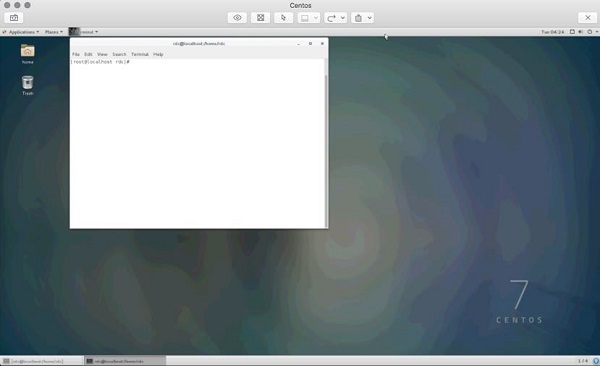The height and width of the screenshot is (366, 600).
Task: Click the clipboard icon in viewer toolbar
Action: point(358,18)
